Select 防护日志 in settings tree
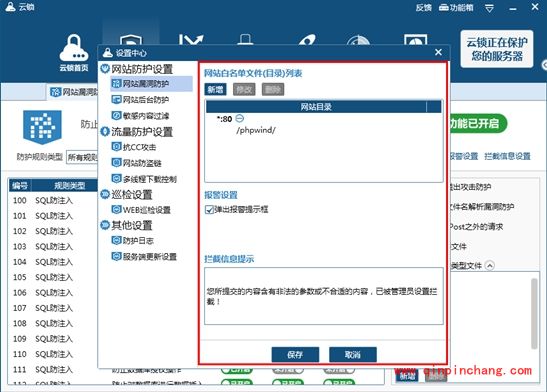The width and height of the screenshot is (547, 392). click(x=138, y=241)
